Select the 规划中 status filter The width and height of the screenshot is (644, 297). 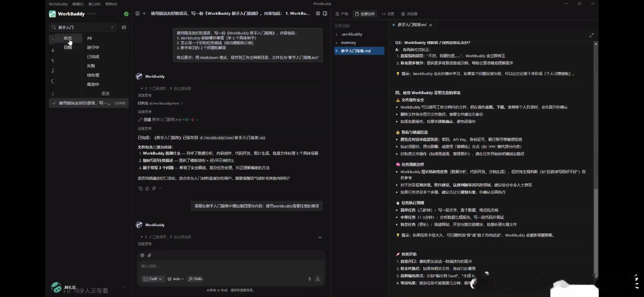click(93, 84)
